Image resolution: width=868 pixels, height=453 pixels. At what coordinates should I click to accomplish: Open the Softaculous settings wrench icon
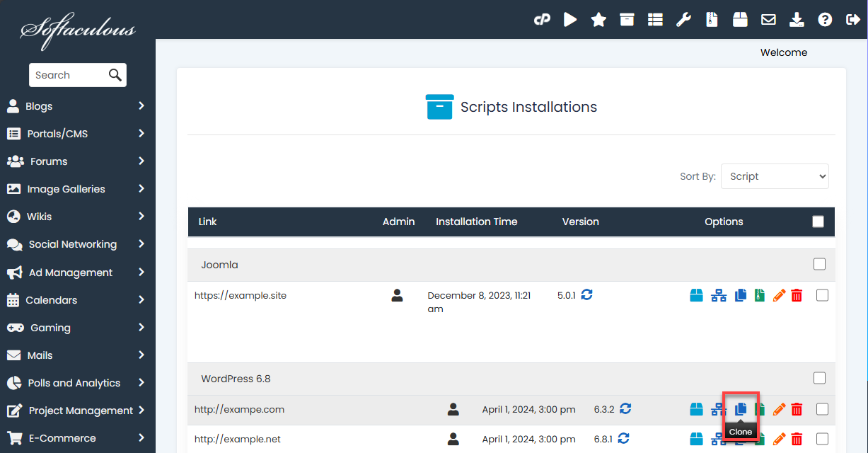[x=683, y=19]
